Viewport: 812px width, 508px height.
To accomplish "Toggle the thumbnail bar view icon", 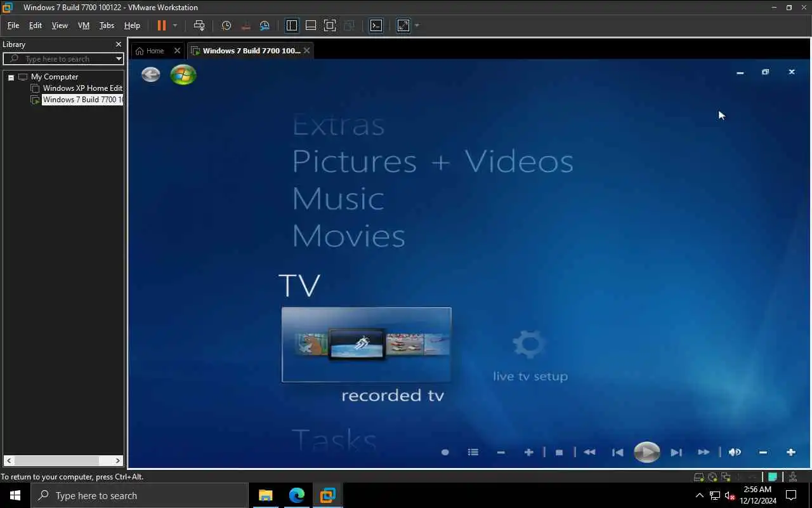I will 311,25.
